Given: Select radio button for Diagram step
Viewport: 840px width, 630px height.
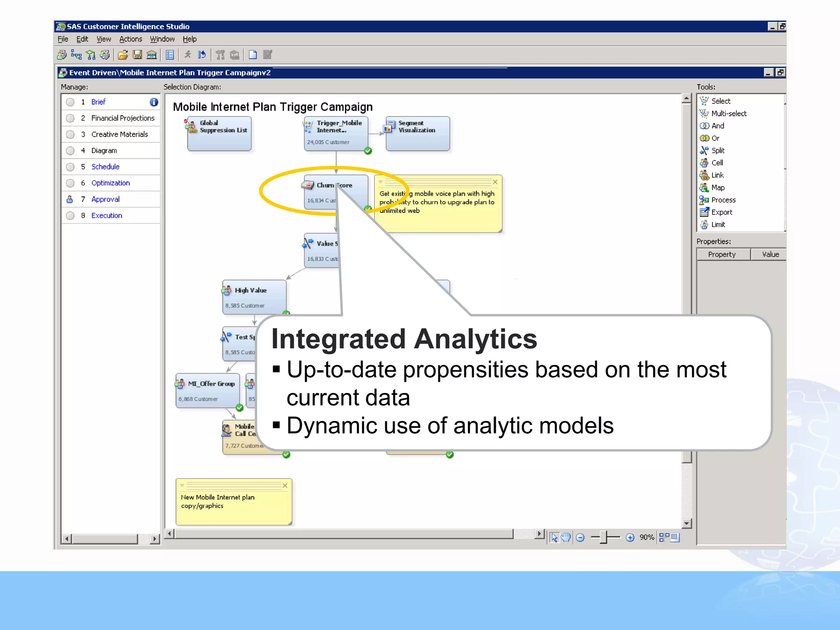Looking at the screenshot, I should (x=70, y=151).
